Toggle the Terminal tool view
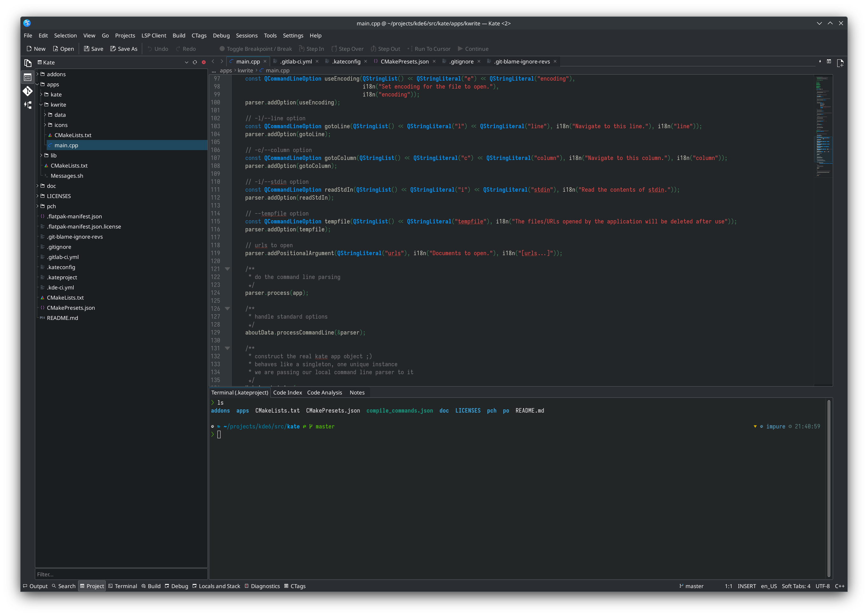Viewport: 868px width, 616px height. coord(123,586)
